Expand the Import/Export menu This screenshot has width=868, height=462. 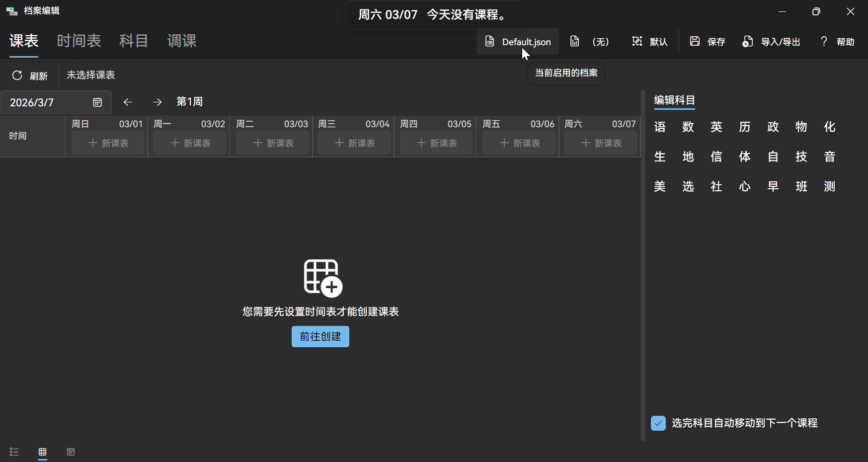click(x=771, y=42)
